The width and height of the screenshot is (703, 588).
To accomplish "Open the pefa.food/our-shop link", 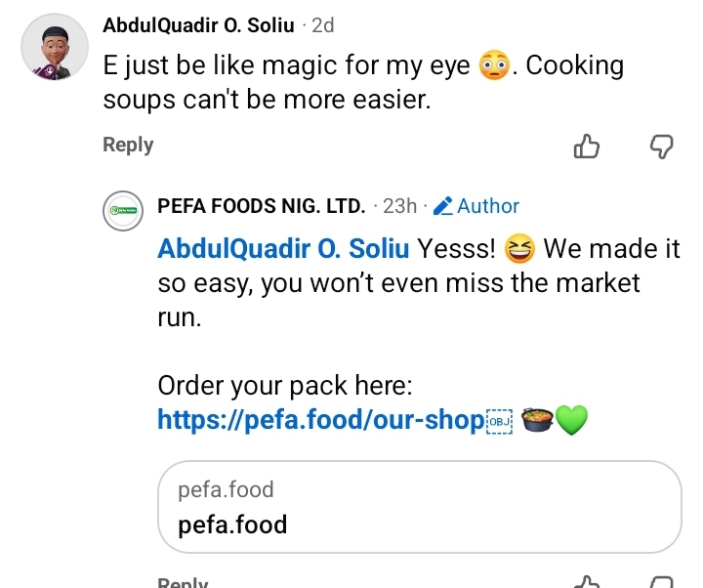I will point(321,421).
